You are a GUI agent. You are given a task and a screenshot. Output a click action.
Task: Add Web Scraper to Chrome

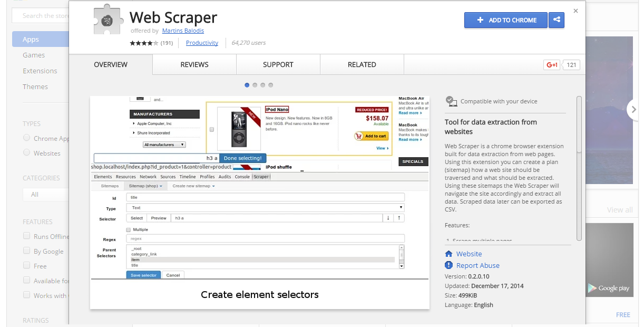pos(506,20)
